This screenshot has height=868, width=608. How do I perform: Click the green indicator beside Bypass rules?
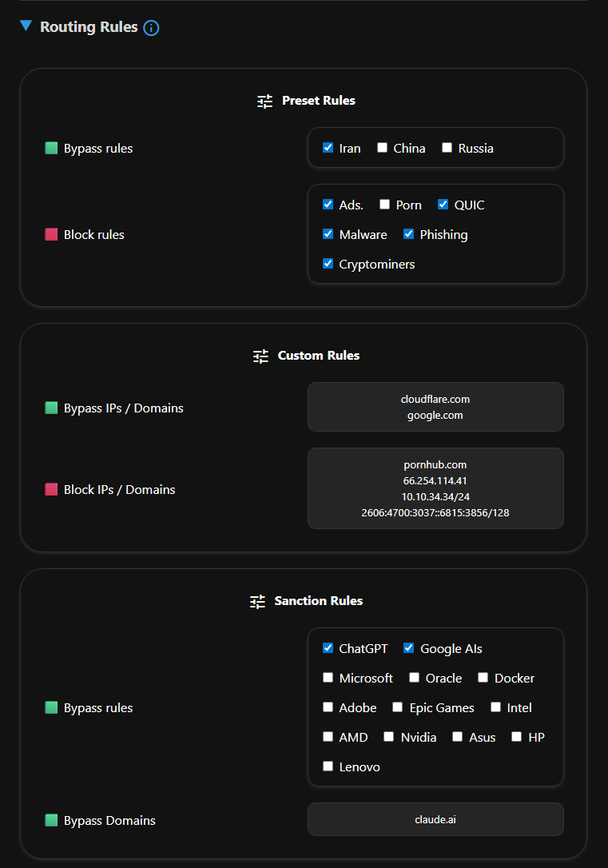click(x=51, y=148)
